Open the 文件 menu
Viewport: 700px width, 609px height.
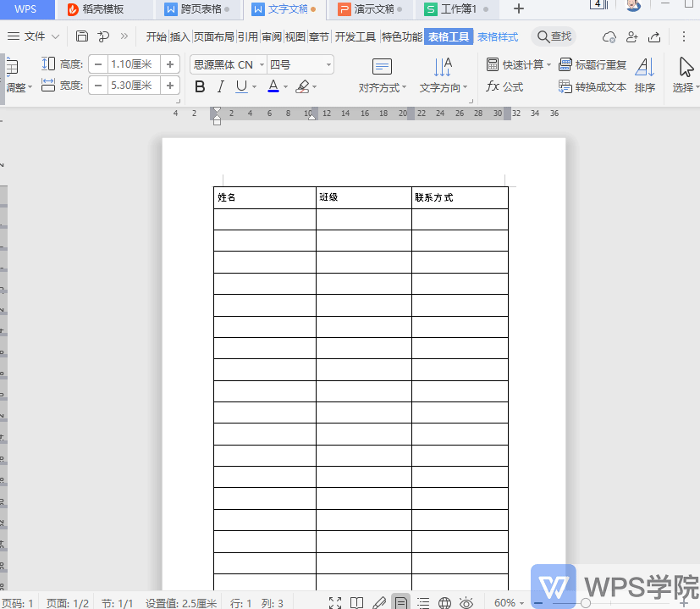35,36
